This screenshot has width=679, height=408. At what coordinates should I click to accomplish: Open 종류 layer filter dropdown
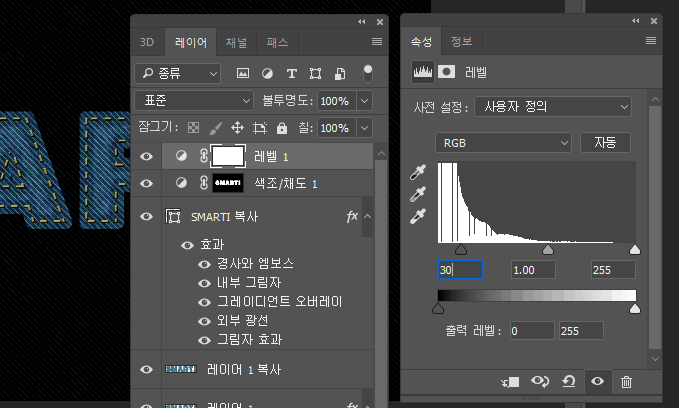[x=178, y=73]
